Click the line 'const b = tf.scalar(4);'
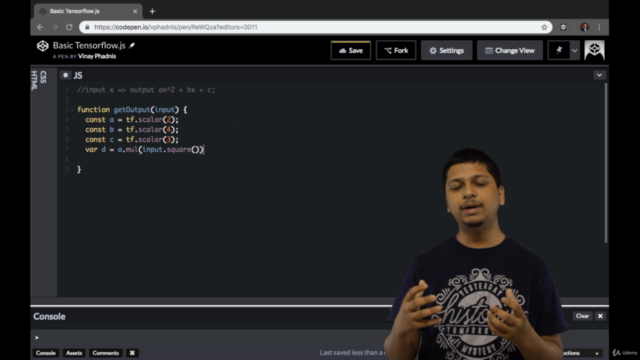This screenshot has width=640, height=360. [132, 129]
